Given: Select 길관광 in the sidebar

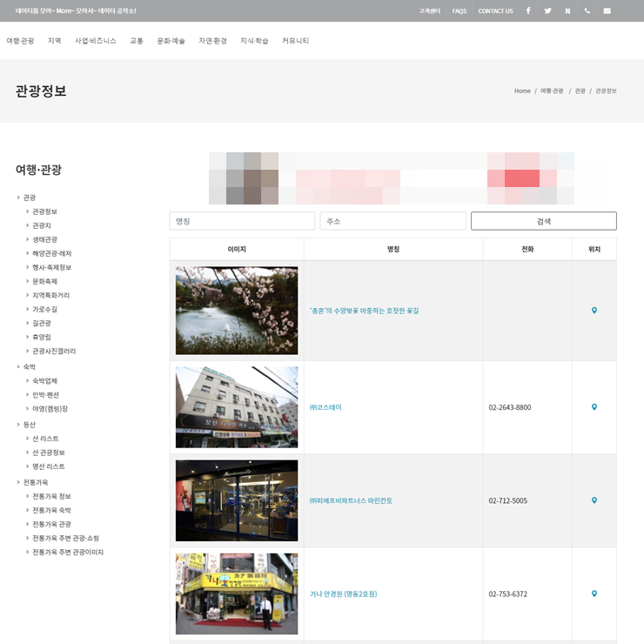Looking at the screenshot, I should pyautogui.click(x=42, y=323).
